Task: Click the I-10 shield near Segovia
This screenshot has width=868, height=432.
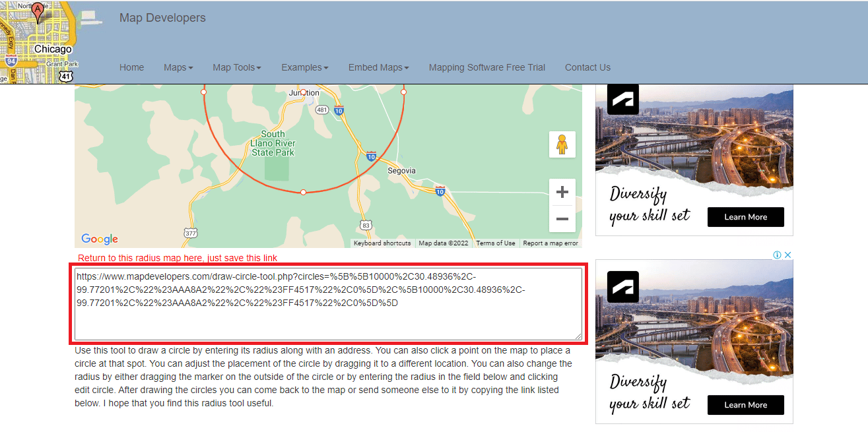Action: pos(440,191)
